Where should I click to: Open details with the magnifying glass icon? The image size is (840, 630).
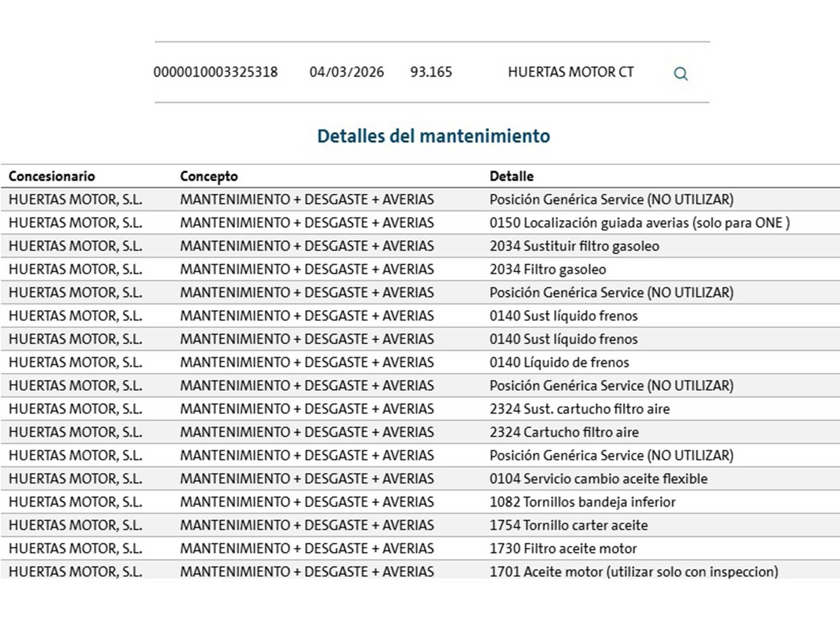tap(681, 73)
